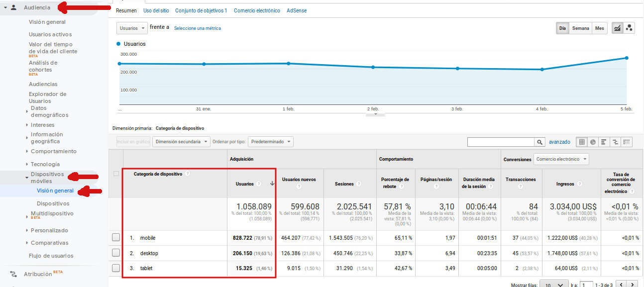Open the Dimensión secundaria dropdown

(x=181, y=142)
